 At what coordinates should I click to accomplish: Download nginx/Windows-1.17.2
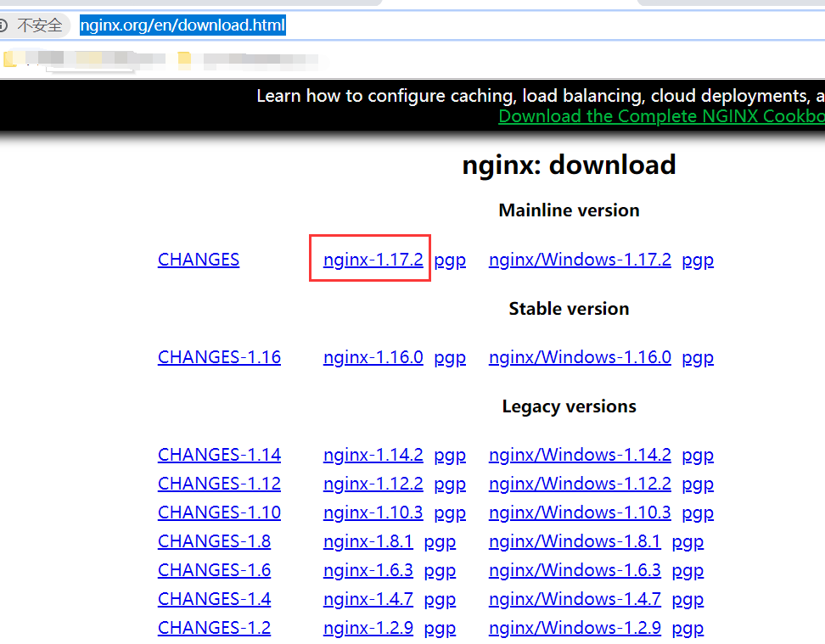[x=580, y=260]
